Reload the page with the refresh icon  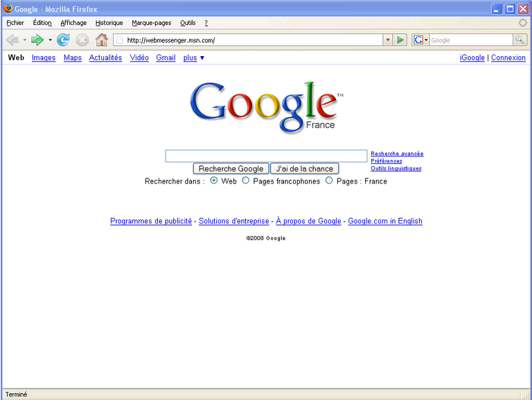click(63, 40)
